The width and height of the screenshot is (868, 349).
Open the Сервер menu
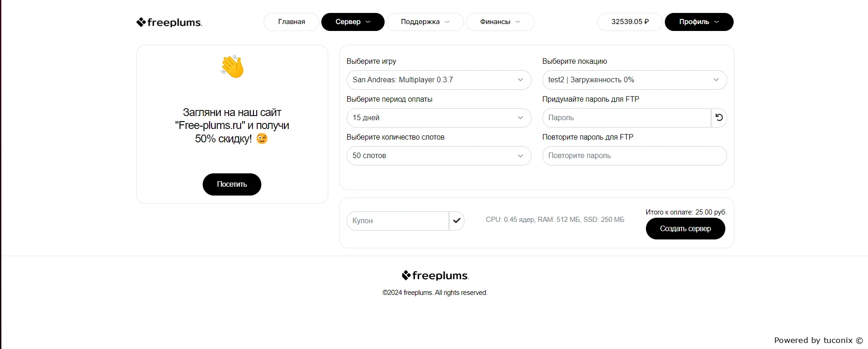(353, 22)
